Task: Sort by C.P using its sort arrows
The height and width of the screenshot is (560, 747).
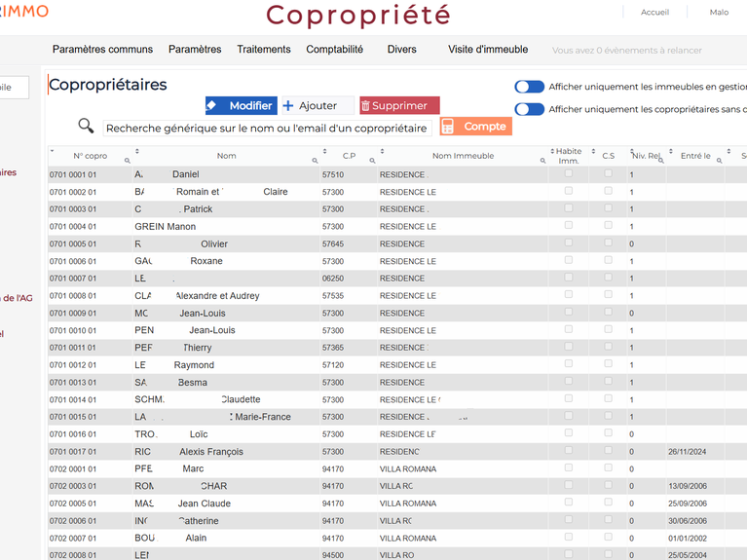Action: [x=325, y=151]
